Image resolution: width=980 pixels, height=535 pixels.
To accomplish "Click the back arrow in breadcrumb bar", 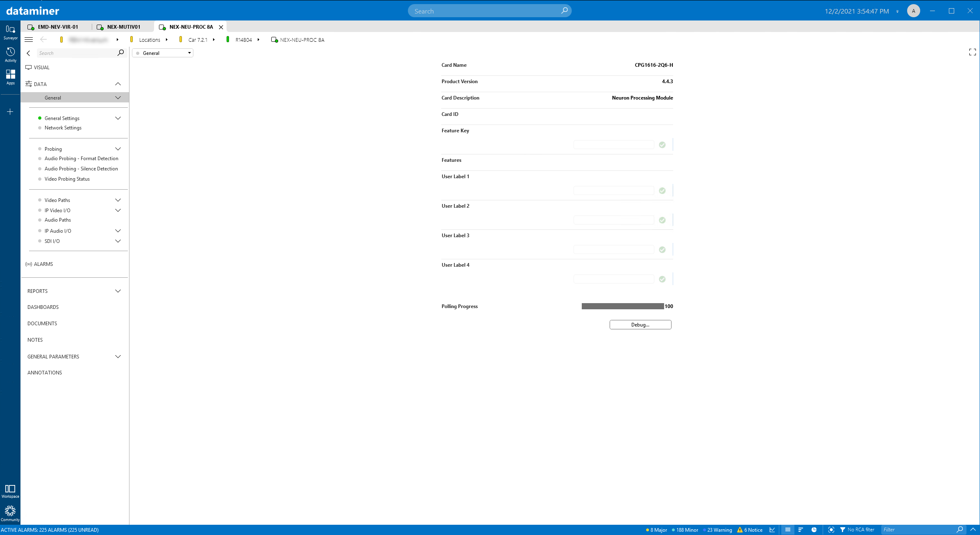I will pos(43,40).
